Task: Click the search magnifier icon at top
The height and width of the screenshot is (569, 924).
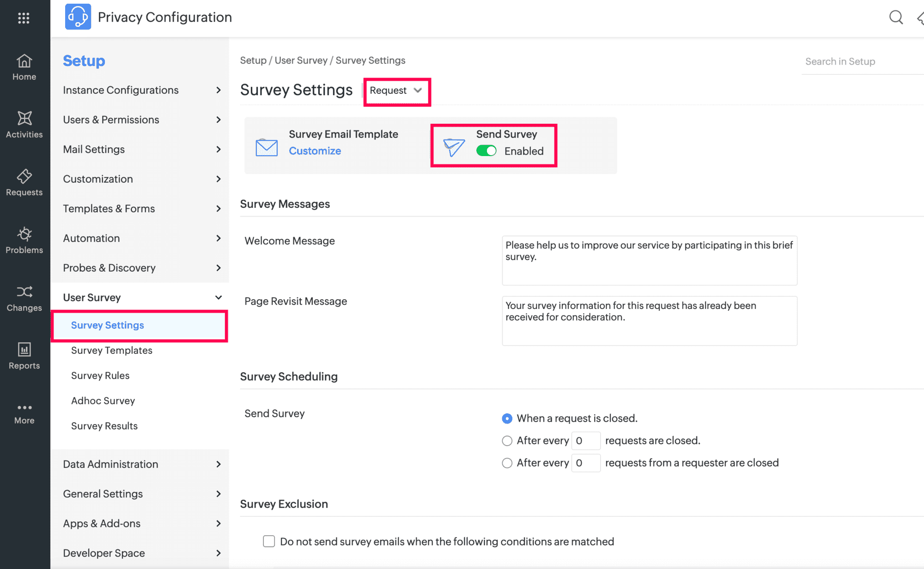Action: 896,18
